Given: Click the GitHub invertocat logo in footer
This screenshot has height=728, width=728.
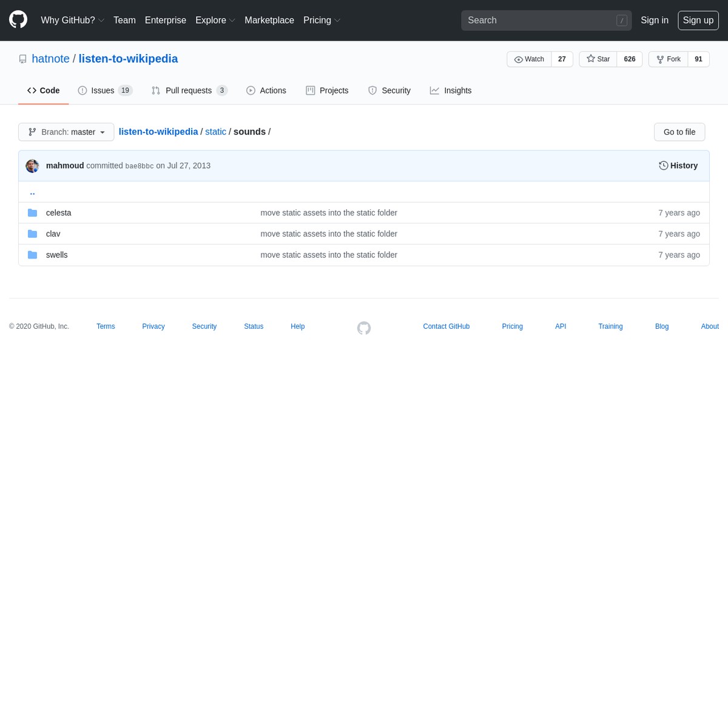Looking at the screenshot, I should [363, 328].
